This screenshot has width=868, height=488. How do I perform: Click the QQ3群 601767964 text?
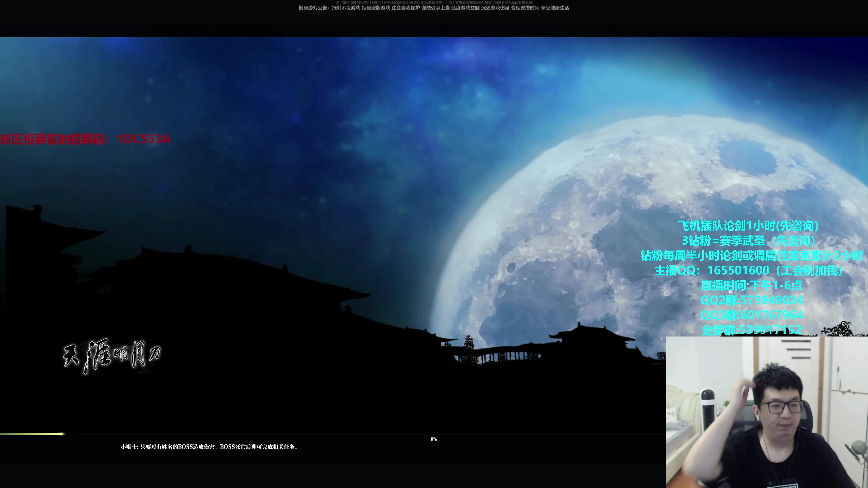(x=751, y=315)
